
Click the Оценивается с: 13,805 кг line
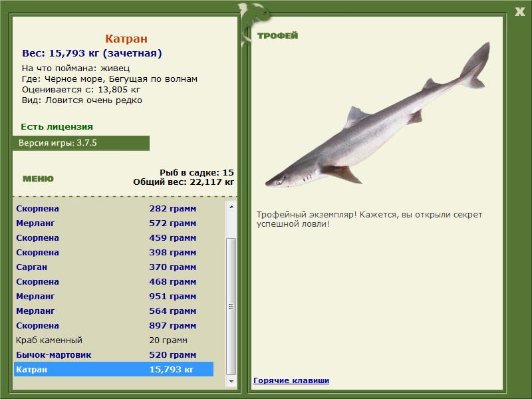(x=81, y=90)
